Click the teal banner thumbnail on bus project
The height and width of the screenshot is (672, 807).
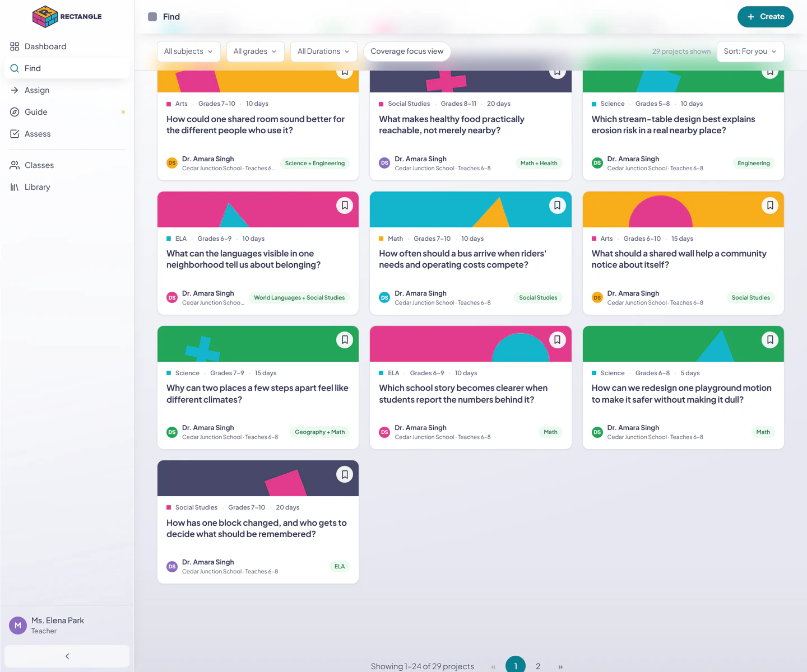pyautogui.click(x=471, y=209)
